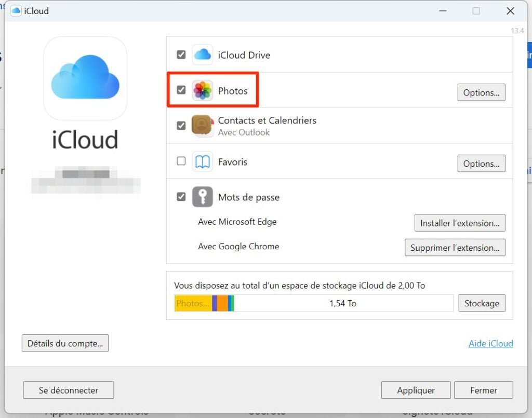Click the Photos flower icon
532x418 pixels.
pyautogui.click(x=203, y=90)
